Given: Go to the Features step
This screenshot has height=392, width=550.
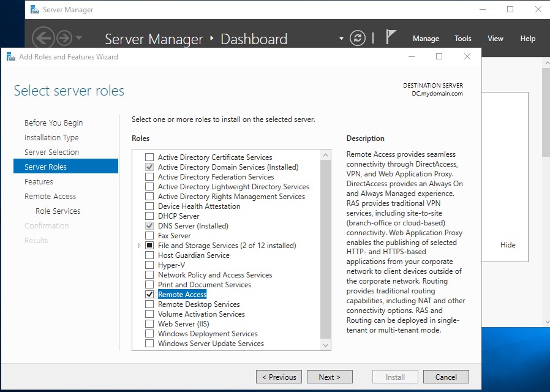Looking at the screenshot, I should (39, 182).
